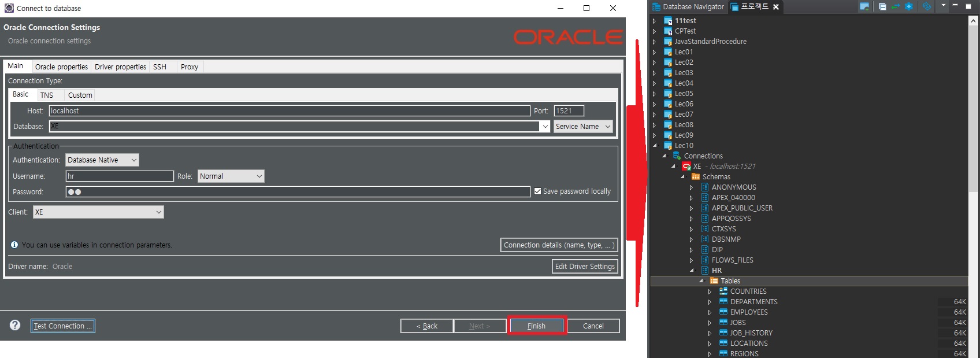This screenshot has width=980, height=358.
Task: Click the Host input field
Action: [289, 110]
